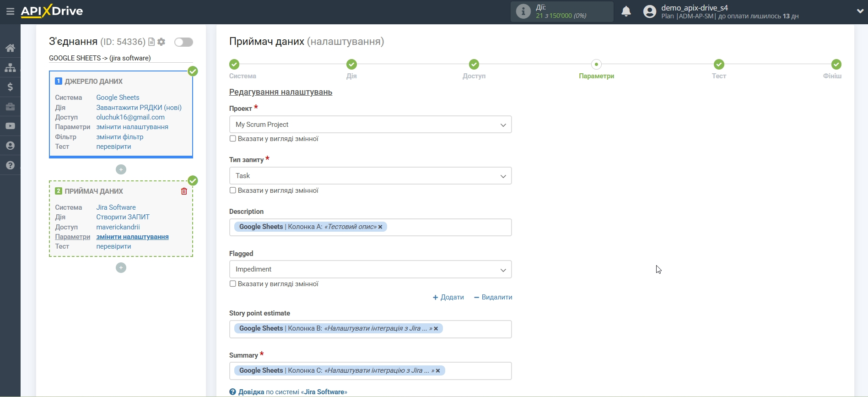The image size is (868, 397).
Task: Click the user avatar icon
Action: (x=649, y=11)
